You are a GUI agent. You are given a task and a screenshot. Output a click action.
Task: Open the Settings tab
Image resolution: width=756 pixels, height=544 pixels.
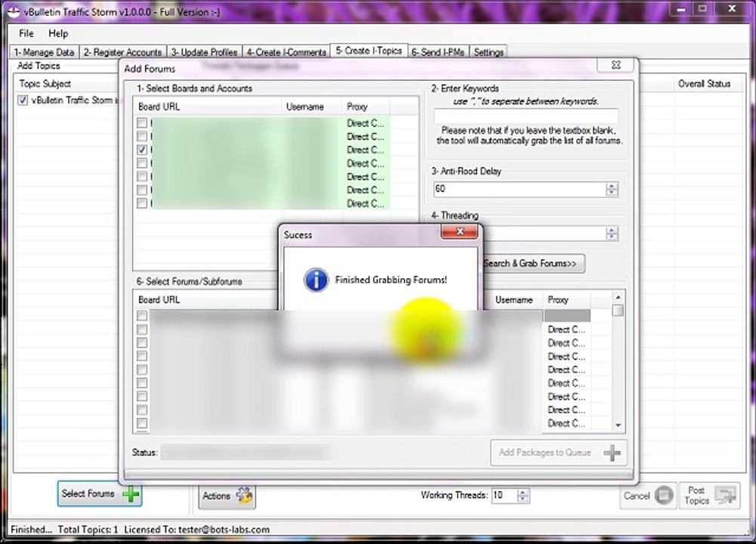(489, 52)
